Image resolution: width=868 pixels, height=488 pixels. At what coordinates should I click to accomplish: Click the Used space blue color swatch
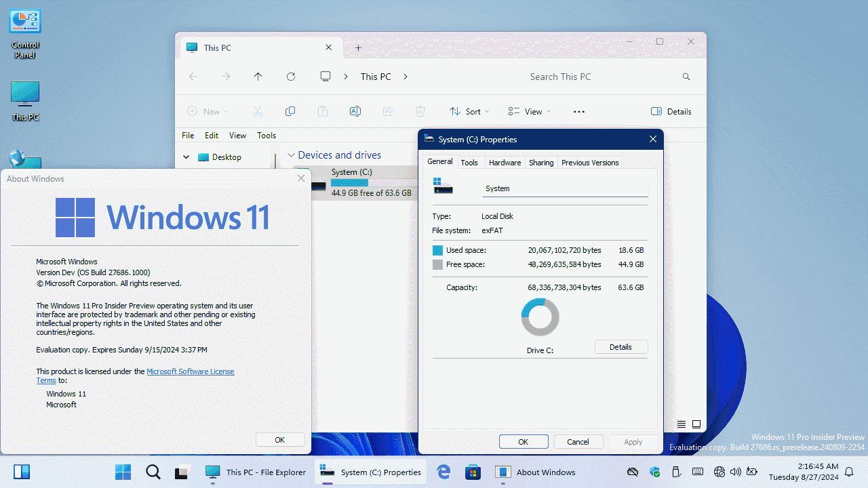click(438, 251)
